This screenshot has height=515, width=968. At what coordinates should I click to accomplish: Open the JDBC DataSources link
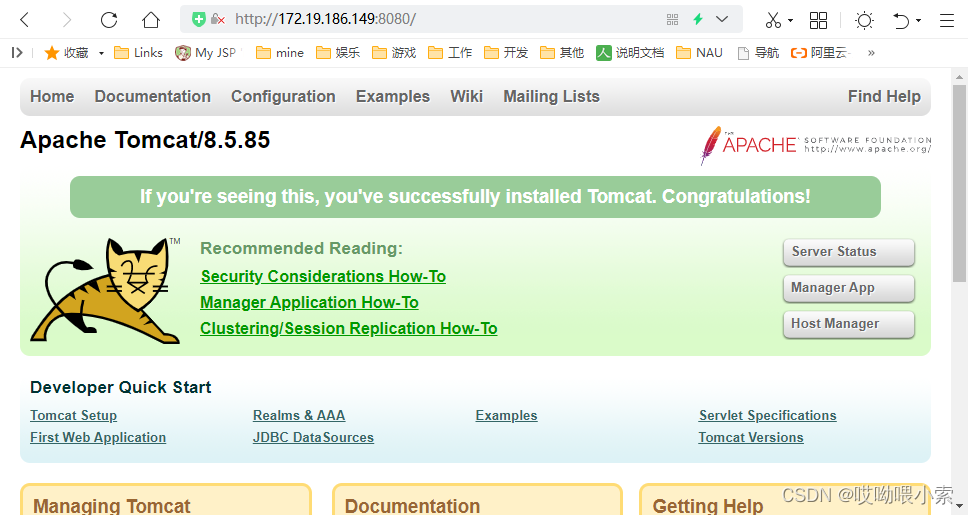pyautogui.click(x=313, y=437)
